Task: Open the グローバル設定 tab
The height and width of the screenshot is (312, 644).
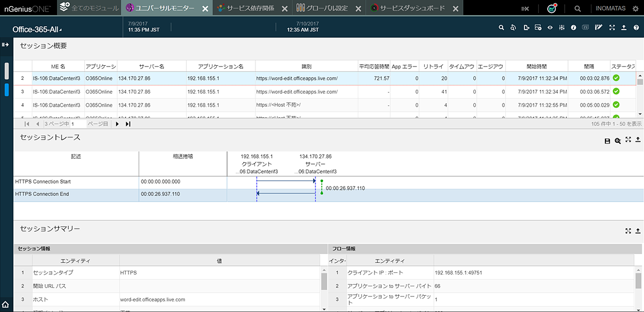Action: point(327,8)
